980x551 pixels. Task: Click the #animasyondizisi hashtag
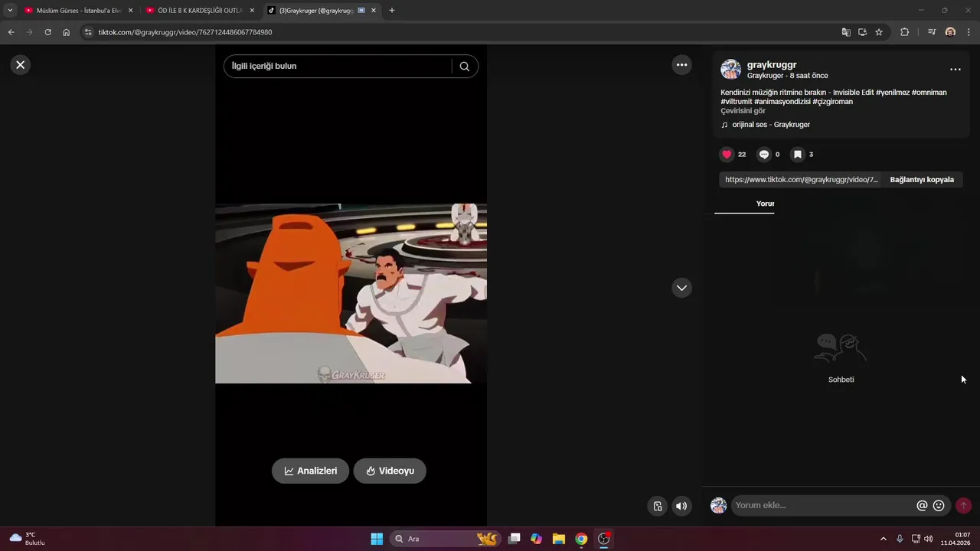(782, 102)
